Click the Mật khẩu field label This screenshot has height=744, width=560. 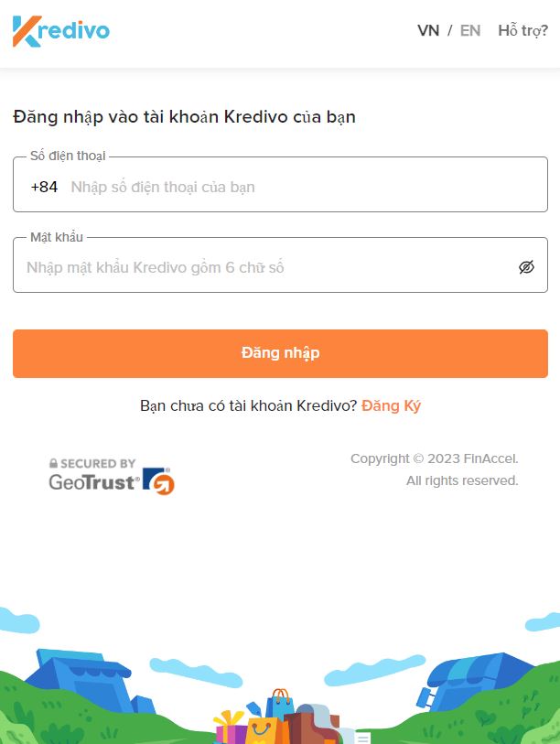(x=57, y=237)
